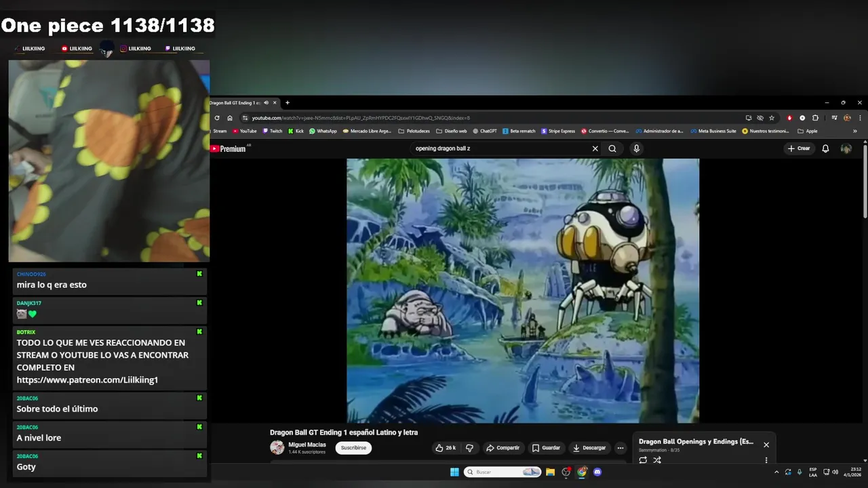The width and height of the screenshot is (868, 488).
Task: Open Discord from the taskbar
Action: pos(597,472)
